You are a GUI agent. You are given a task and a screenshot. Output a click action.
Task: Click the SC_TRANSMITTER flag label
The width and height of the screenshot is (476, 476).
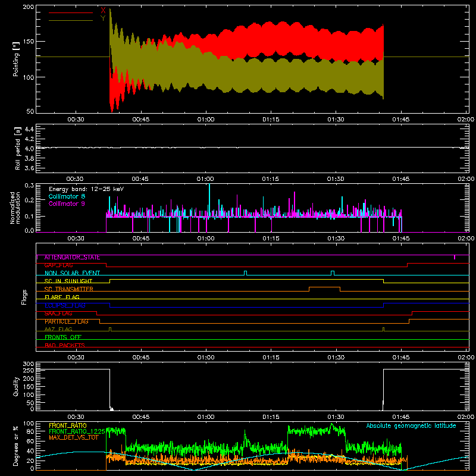[x=68, y=289]
